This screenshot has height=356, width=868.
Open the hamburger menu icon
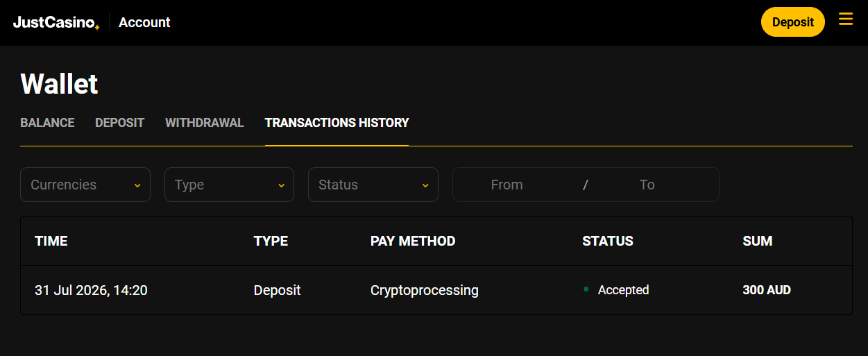click(x=845, y=19)
